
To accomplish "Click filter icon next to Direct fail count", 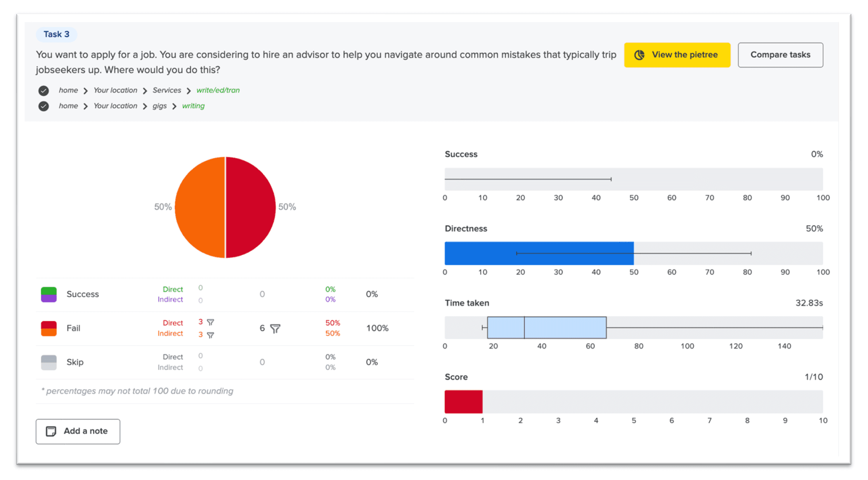I will [x=210, y=322].
